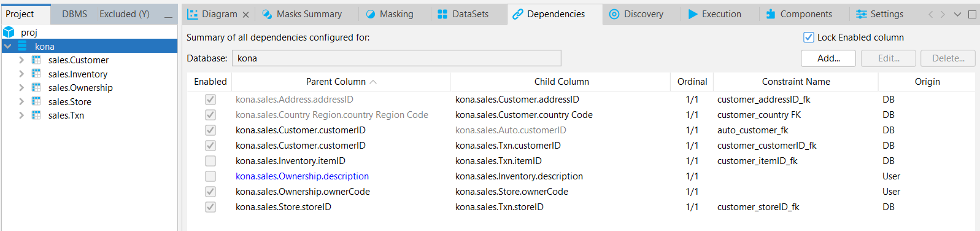The width and height of the screenshot is (980, 231).
Task: Open the kona.sales.Ownership.description link
Action: coord(302,176)
